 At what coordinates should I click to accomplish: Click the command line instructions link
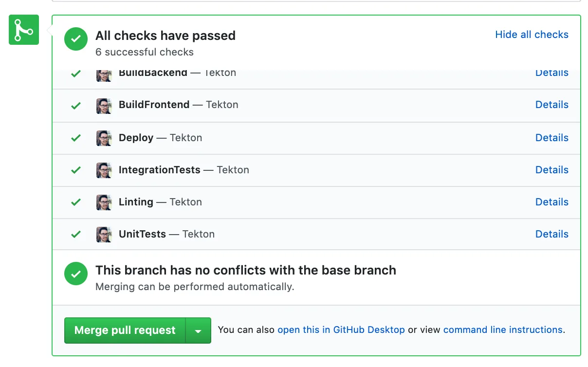pyautogui.click(x=503, y=330)
